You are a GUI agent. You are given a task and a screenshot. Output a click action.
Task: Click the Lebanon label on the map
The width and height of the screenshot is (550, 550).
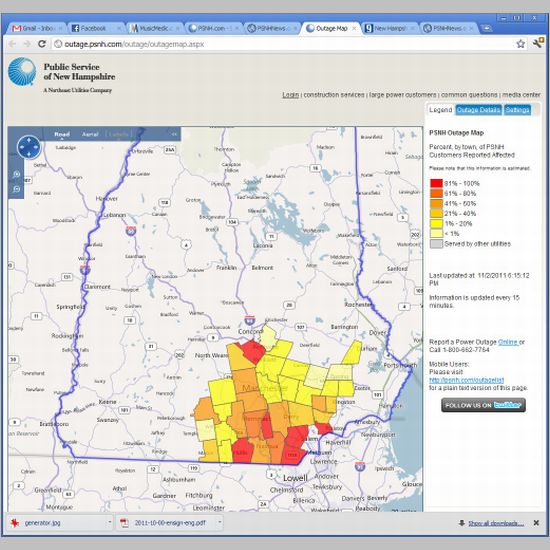(115, 215)
